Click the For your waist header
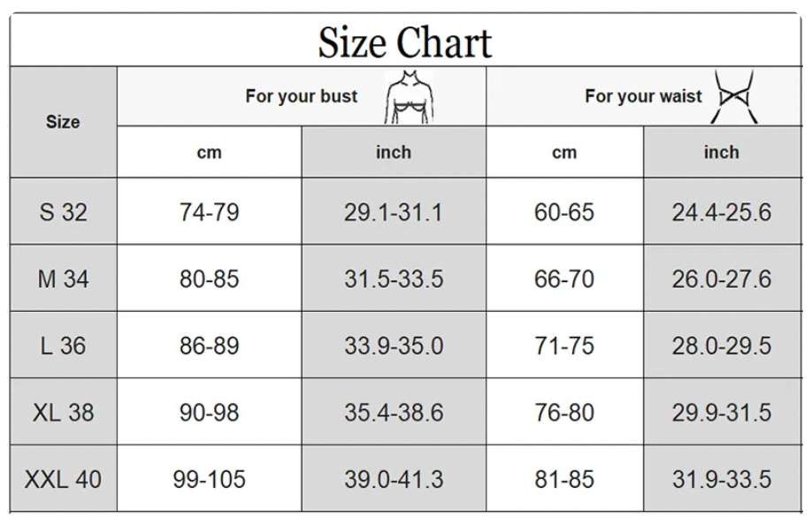The width and height of the screenshot is (812, 525). tap(644, 96)
